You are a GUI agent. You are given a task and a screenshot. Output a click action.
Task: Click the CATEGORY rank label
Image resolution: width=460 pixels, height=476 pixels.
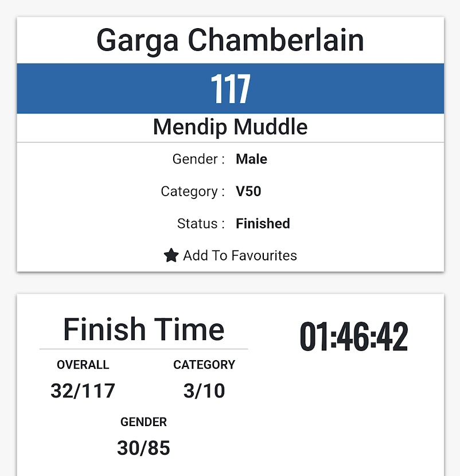click(204, 365)
